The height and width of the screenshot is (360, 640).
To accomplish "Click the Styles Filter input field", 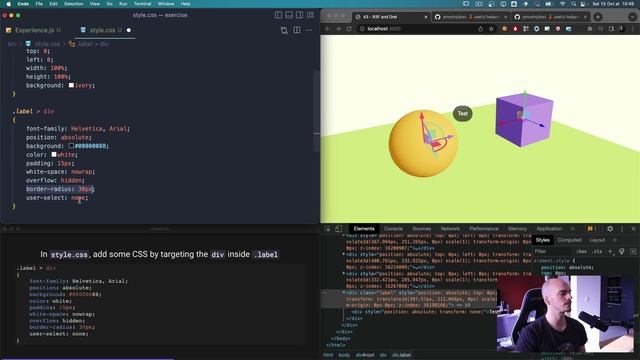I will point(553,251).
